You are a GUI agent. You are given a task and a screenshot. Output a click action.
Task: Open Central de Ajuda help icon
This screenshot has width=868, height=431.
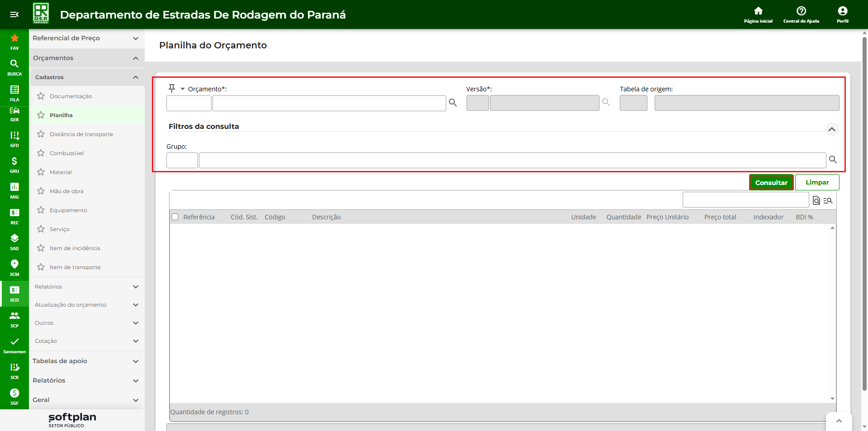coord(801,11)
